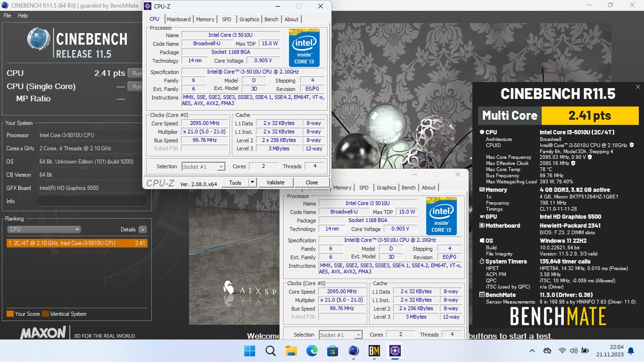Open Bench tab in second CPU-Z
644x362 pixels.
coord(409,188)
